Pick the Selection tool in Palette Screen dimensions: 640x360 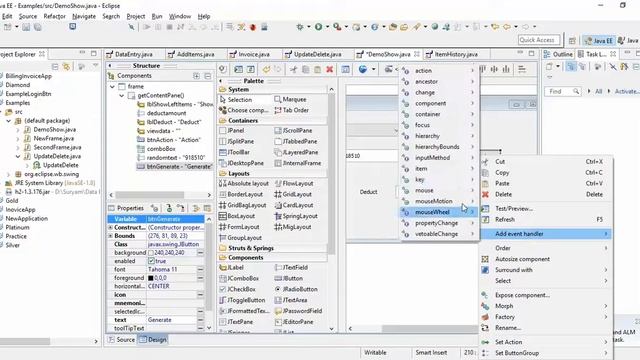click(236, 100)
